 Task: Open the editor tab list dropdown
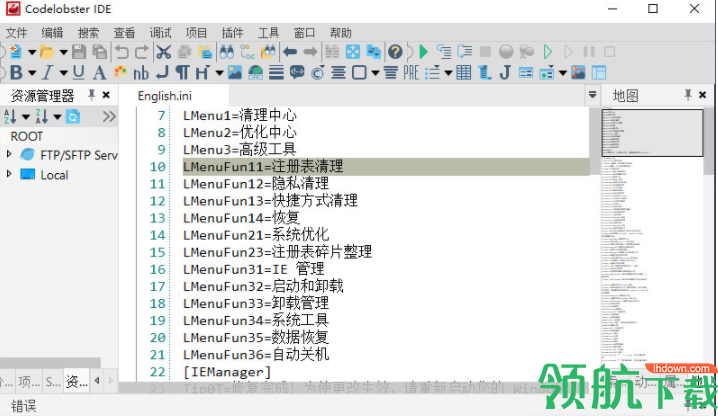[x=592, y=95]
